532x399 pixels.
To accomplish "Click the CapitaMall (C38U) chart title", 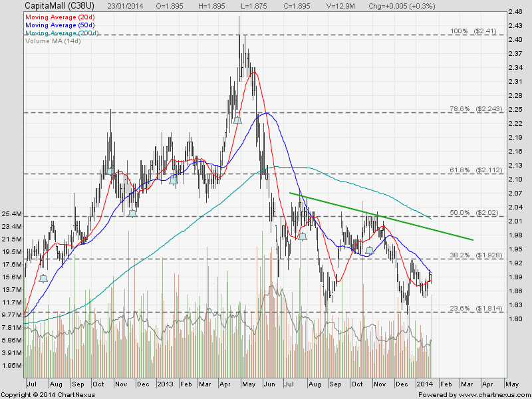I will [59, 6].
